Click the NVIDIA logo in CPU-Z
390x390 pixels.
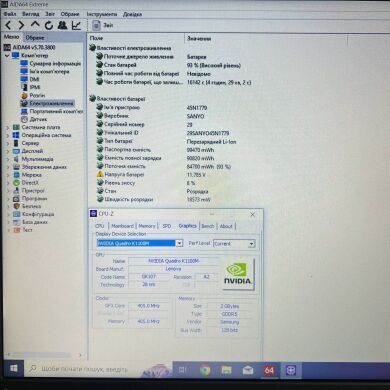click(x=238, y=274)
